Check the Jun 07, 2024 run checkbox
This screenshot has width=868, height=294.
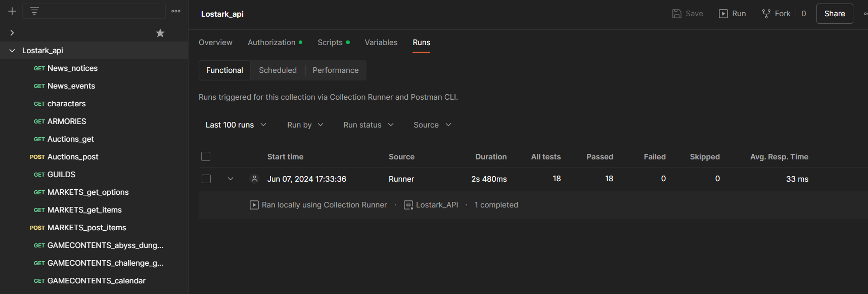pos(206,179)
